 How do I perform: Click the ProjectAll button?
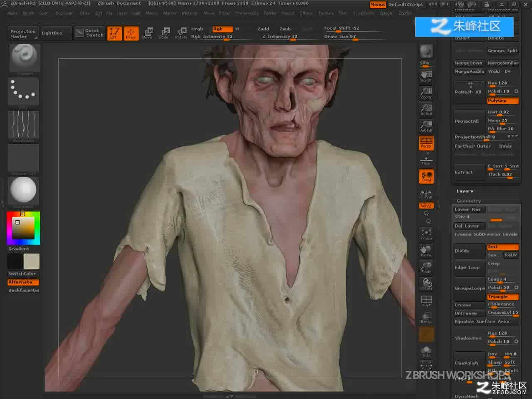(x=469, y=121)
